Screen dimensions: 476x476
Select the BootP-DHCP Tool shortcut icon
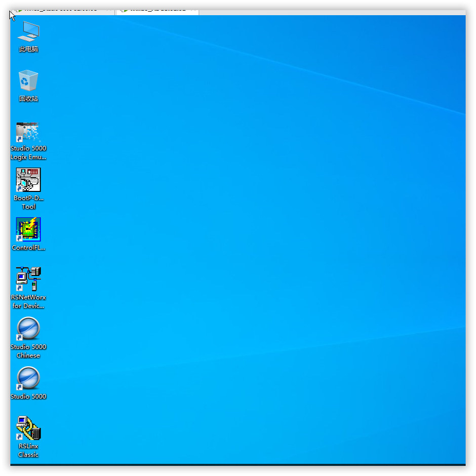(x=28, y=180)
